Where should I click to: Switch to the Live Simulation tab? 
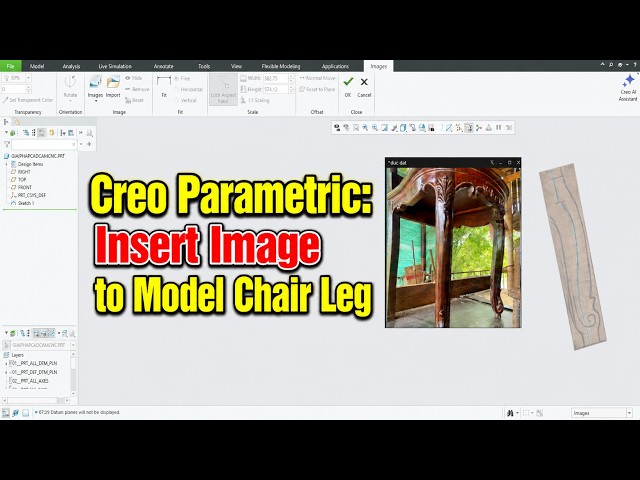click(115, 66)
